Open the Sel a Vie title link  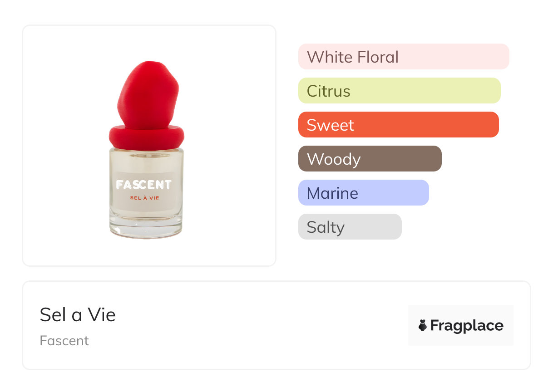pyautogui.click(x=78, y=314)
